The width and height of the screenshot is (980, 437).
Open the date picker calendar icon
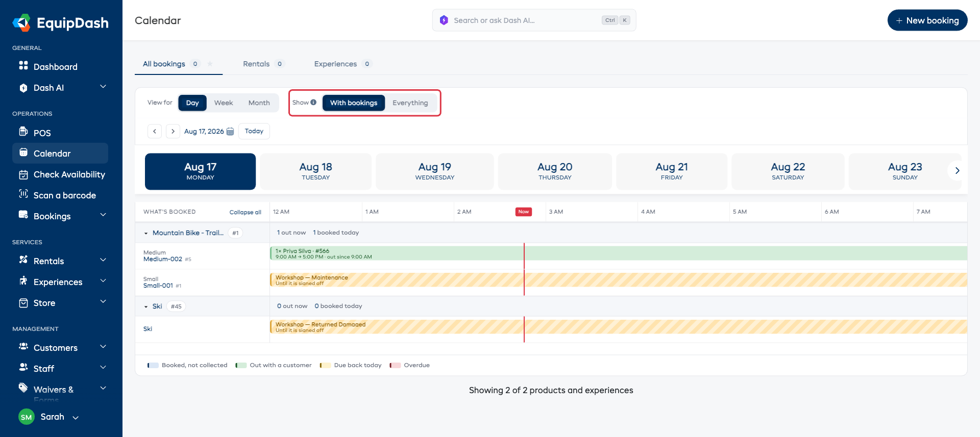click(x=230, y=132)
